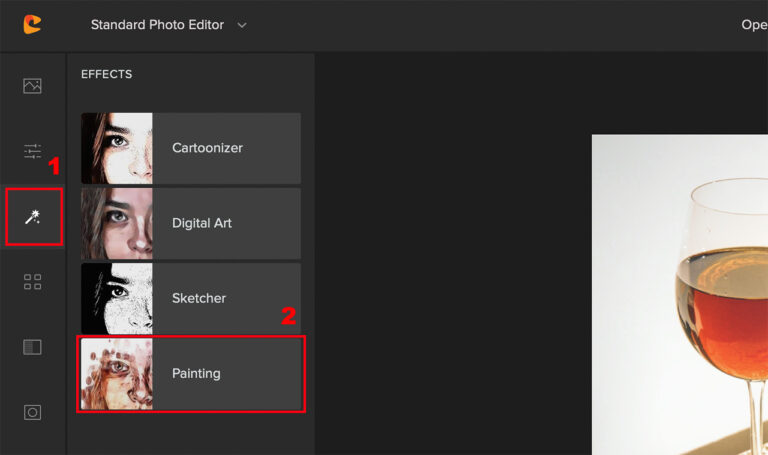Open the adjustment sliders sidebar icon

click(32, 151)
